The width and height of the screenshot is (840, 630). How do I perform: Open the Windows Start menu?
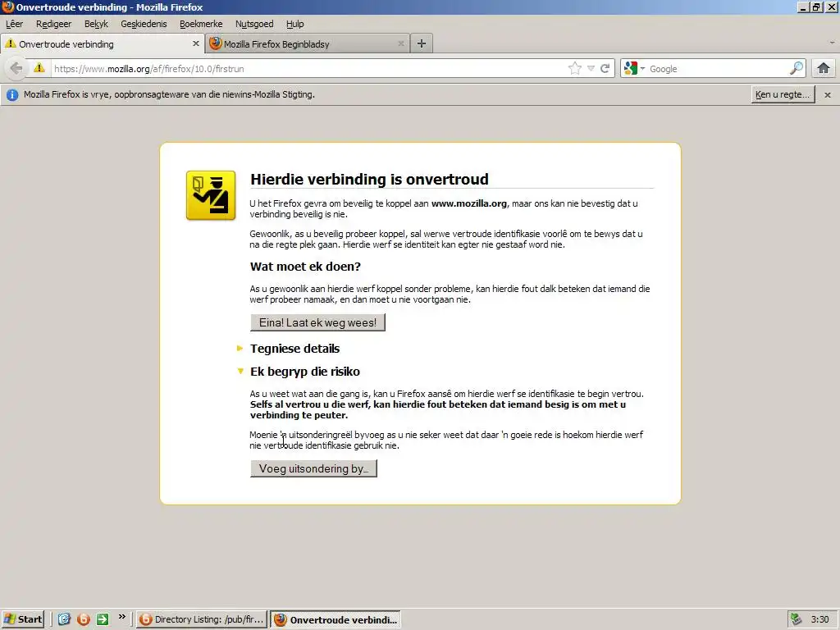pyautogui.click(x=22, y=619)
